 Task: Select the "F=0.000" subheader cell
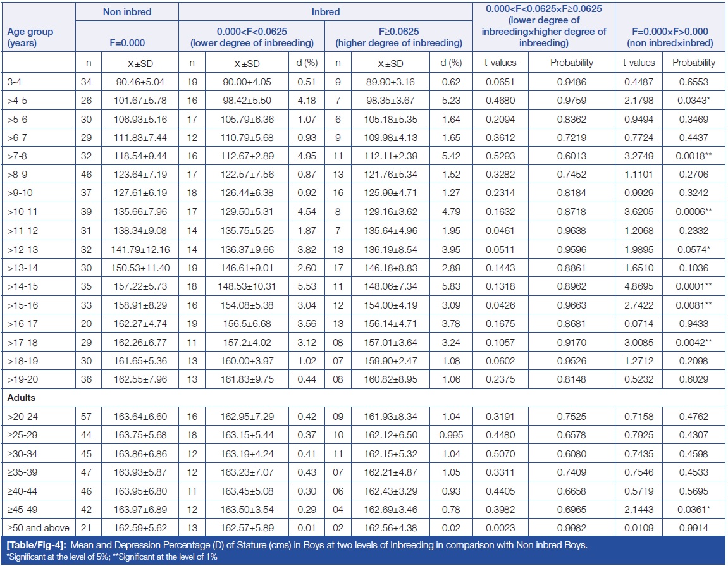tap(126, 42)
